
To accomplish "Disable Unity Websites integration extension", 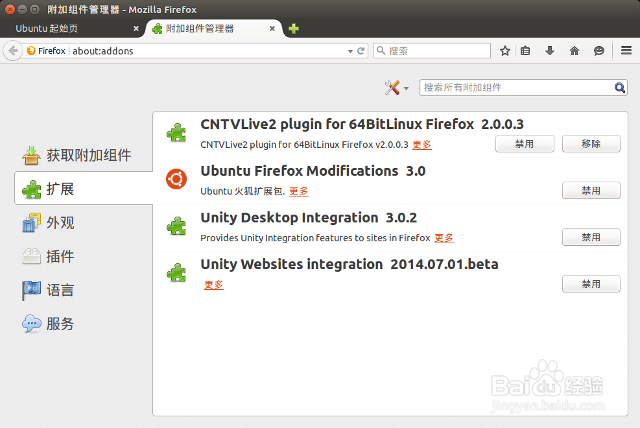I will pos(591,284).
